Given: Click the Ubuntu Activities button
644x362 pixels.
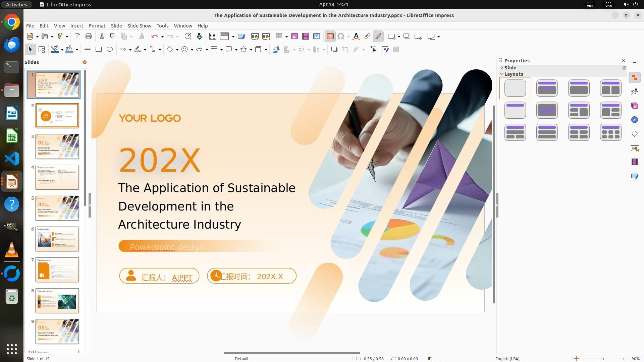Looking at the screenshot, I should coord(16,4).
